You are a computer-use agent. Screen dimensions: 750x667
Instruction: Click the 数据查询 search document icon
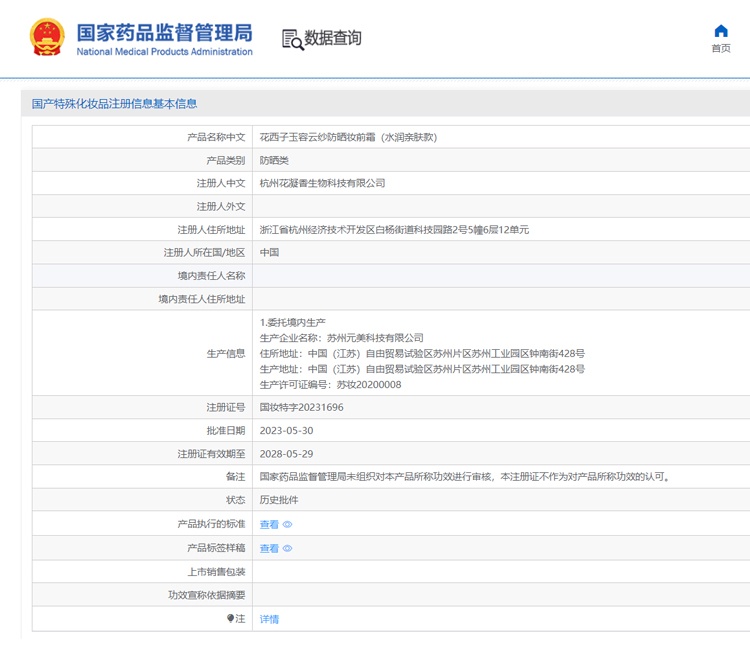point(292,40)
